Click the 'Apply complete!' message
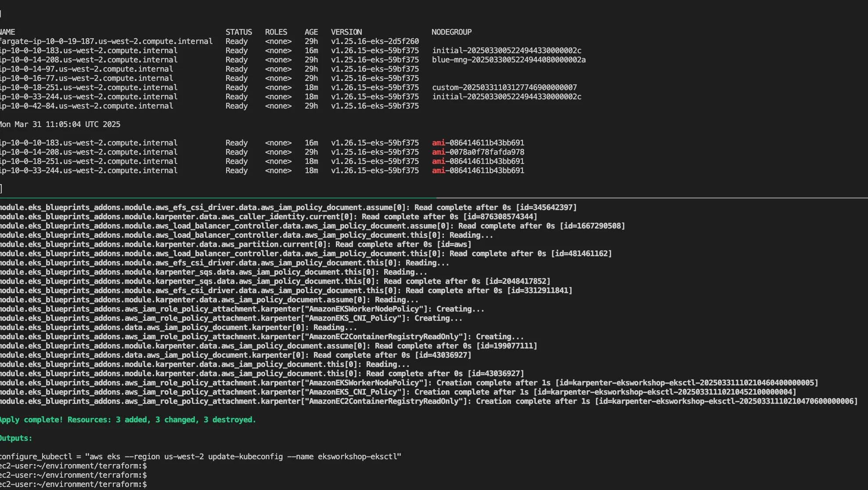The width and height of the screenshot is (868, 490). click(127, 420)
